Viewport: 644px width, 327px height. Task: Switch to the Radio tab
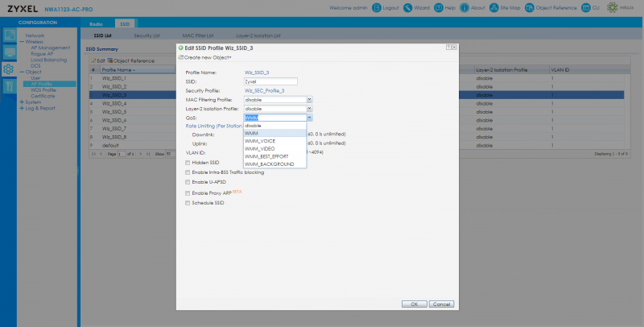(x=96, y=24)
